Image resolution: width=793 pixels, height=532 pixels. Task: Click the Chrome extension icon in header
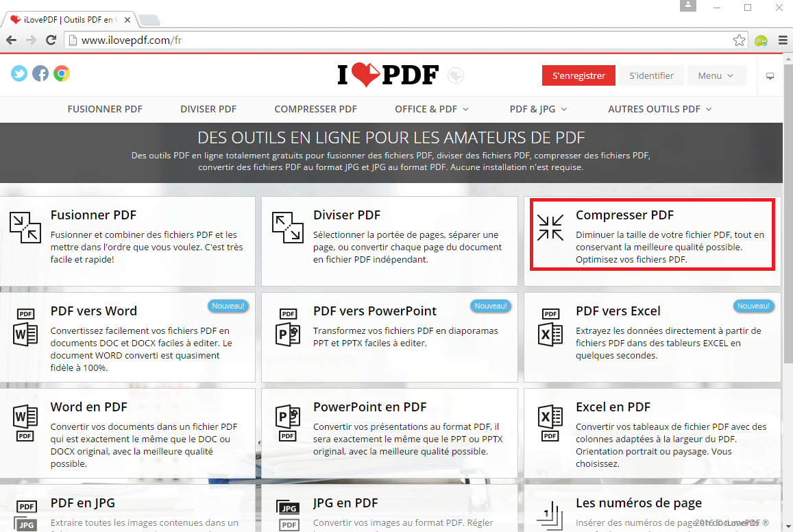point(62,73)
